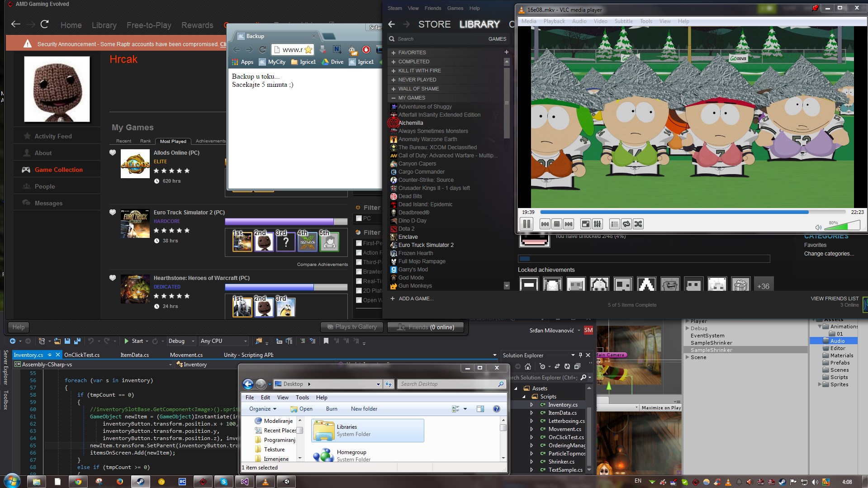Open the Debug configuration dropdown
Image resolution: width=868 pixels, height=488 pixels.
[x=181, y=341]
